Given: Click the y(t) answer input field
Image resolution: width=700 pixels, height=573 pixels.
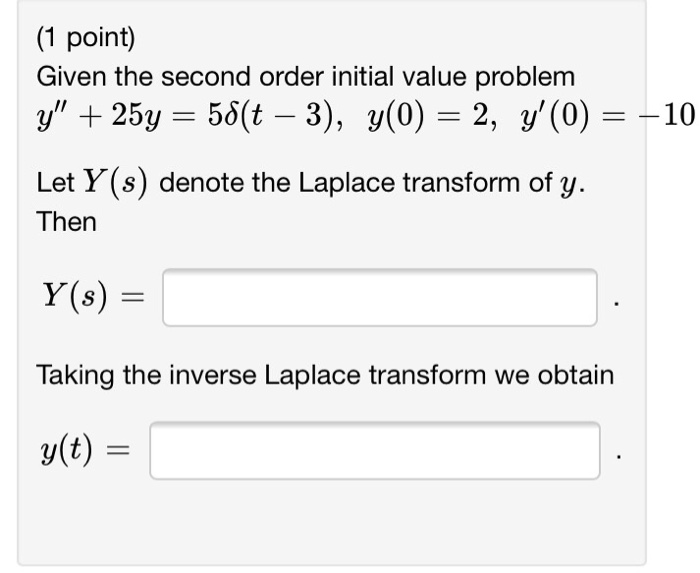Looking at the screenshot, I should click(375, 451).
